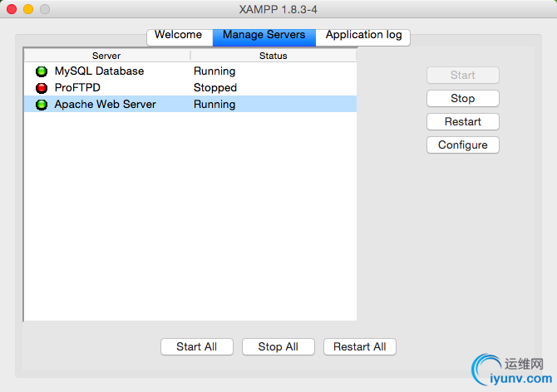Click the Server column header
The height and width of the screenshot is (392, 557).
click(106, 56)
